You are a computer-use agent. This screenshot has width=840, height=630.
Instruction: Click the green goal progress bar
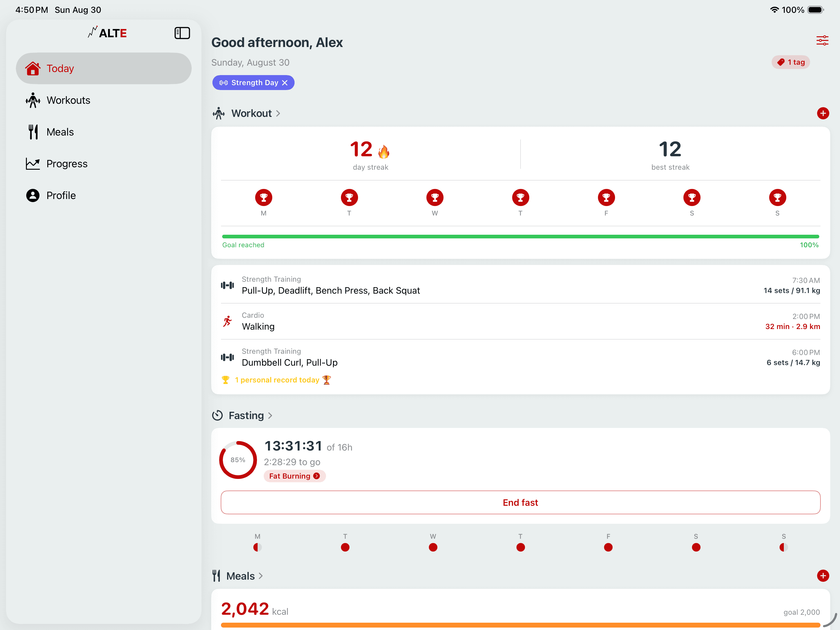click(520, 237)
